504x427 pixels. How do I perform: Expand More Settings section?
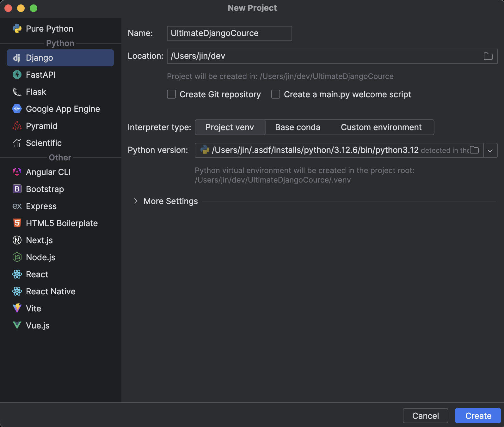pyautogui.click(x=136, y=201)
